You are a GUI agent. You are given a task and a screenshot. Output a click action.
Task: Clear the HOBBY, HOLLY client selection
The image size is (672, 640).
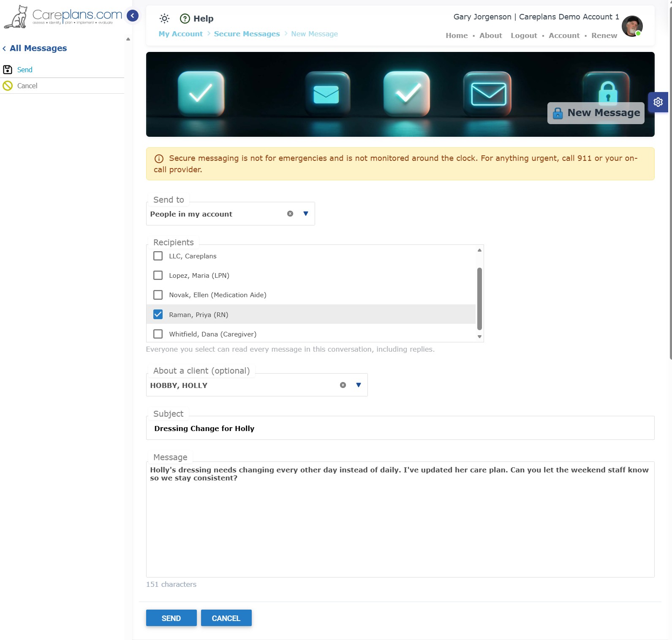[343, 385]
